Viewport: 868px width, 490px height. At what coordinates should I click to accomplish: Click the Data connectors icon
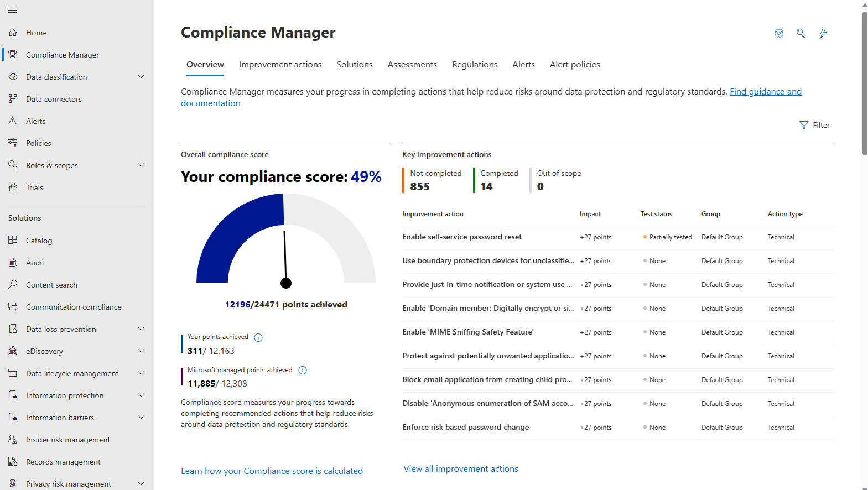click(13, 99)
